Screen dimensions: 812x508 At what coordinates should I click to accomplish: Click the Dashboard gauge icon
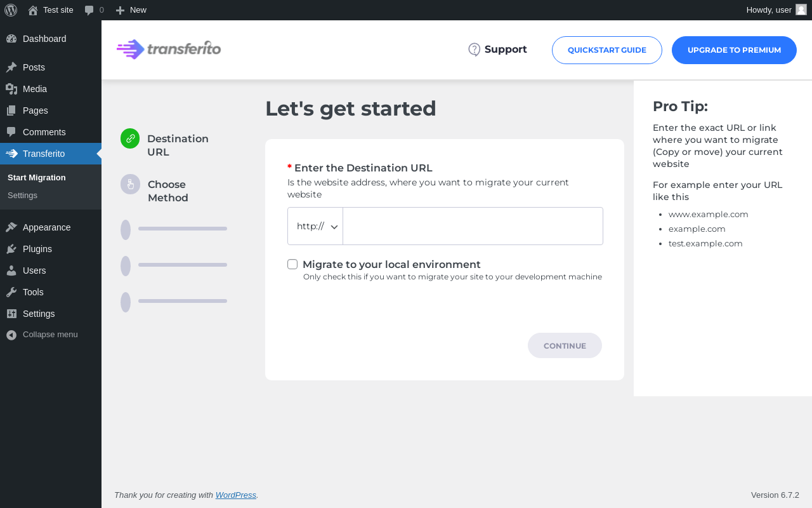[11, 39]
